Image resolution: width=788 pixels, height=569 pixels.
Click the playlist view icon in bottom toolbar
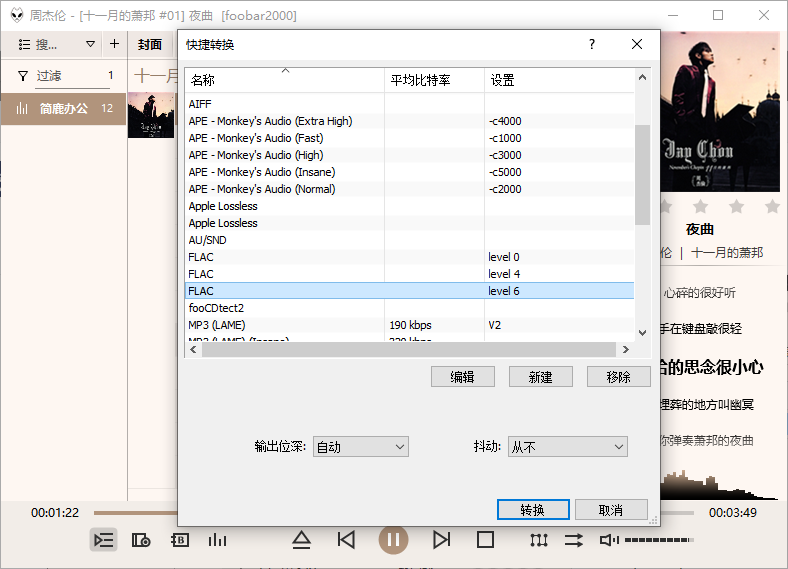click(104, 540)
